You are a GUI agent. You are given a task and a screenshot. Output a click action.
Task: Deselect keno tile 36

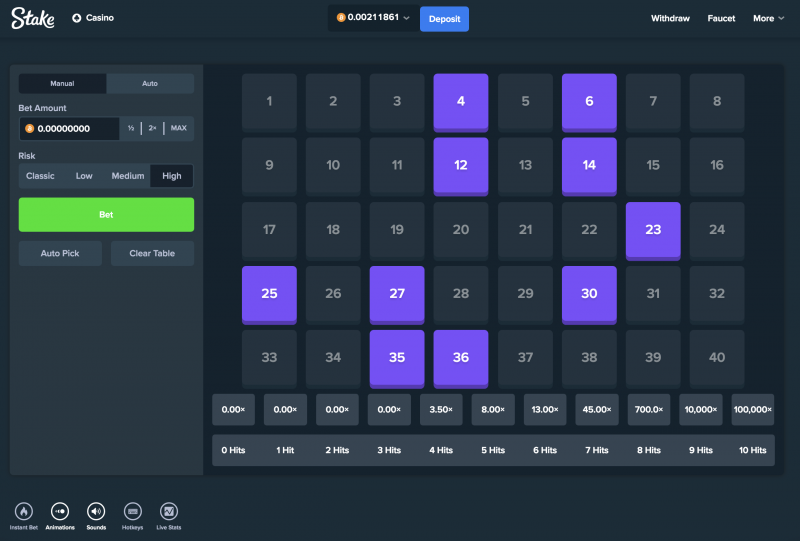click(461, 359)
